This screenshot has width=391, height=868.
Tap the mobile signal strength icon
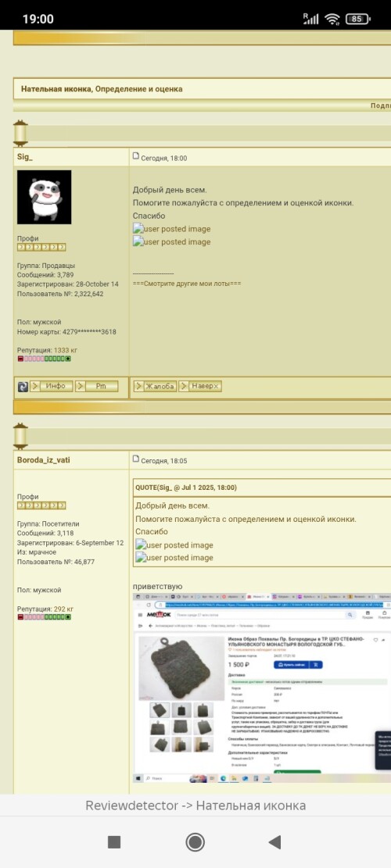coord(311,19)
